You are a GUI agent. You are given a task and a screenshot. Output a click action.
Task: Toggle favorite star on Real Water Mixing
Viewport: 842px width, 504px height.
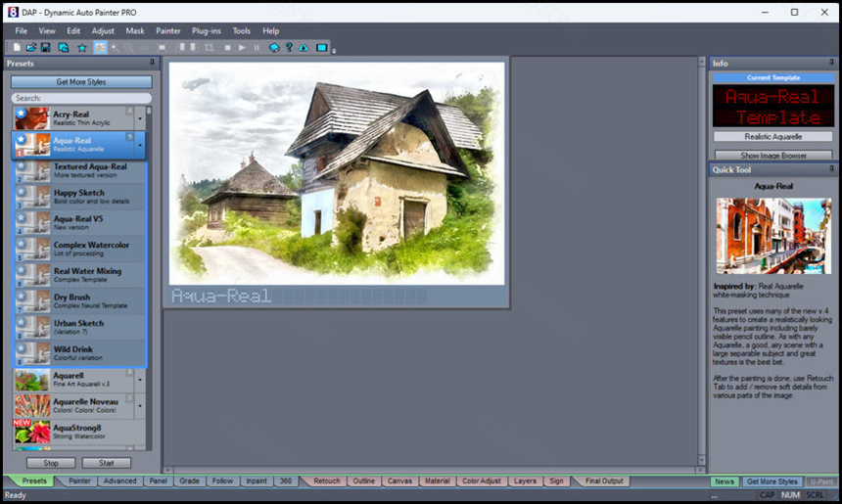[x=21, y=270]
